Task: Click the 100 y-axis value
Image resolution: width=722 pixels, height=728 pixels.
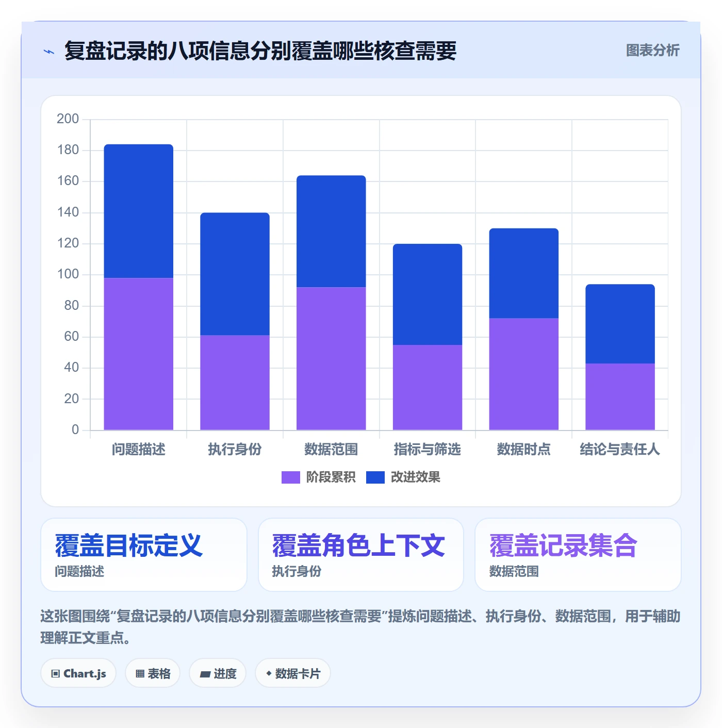Action: [68, 274]
